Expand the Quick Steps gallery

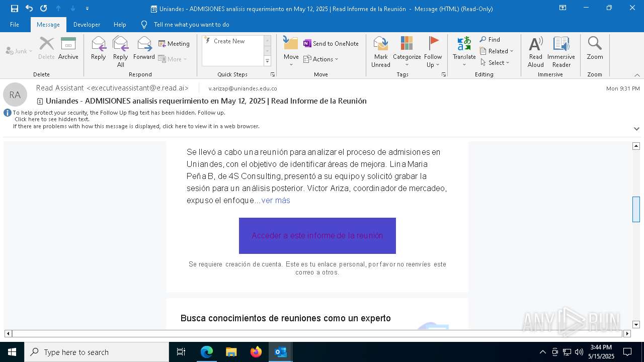[x=267, y=61]
